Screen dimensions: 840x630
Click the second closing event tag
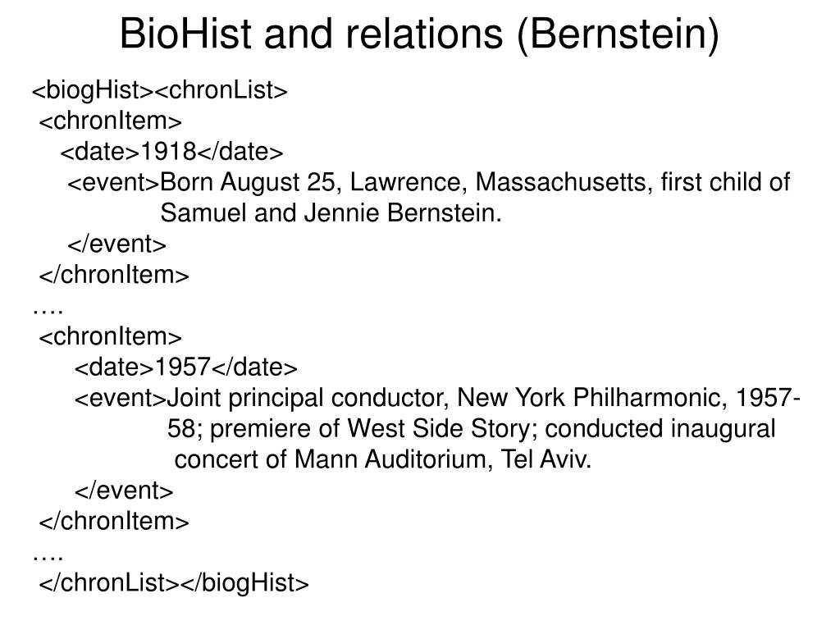click(124, 491)
